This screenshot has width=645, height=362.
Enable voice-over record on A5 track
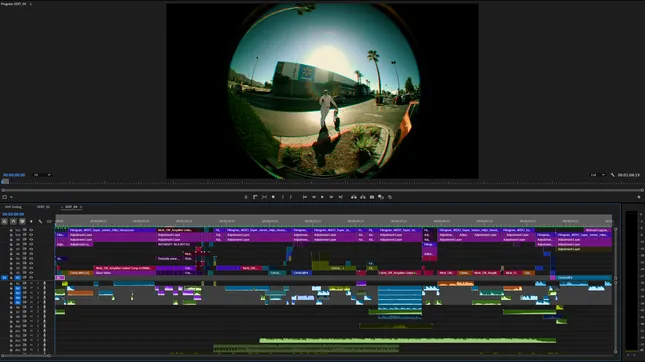44,302
